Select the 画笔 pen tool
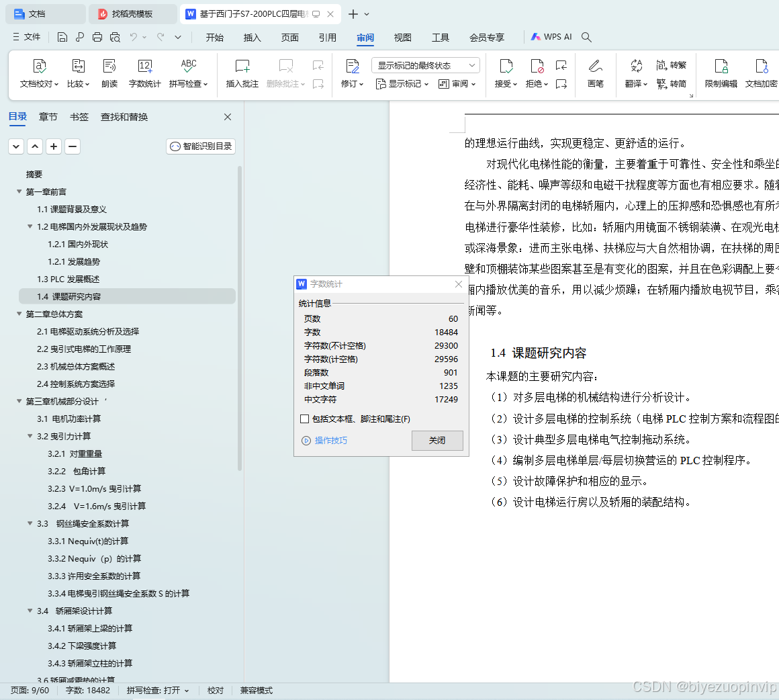 click(x=595, y=73)
